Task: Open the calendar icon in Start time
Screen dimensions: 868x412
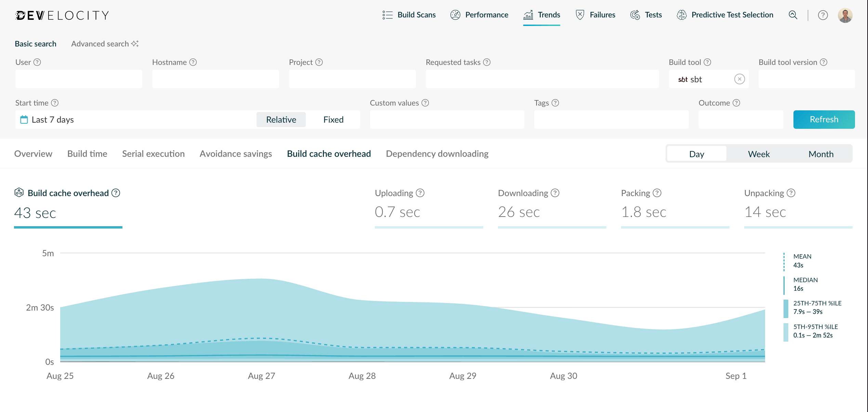Action: coord(24,120)
